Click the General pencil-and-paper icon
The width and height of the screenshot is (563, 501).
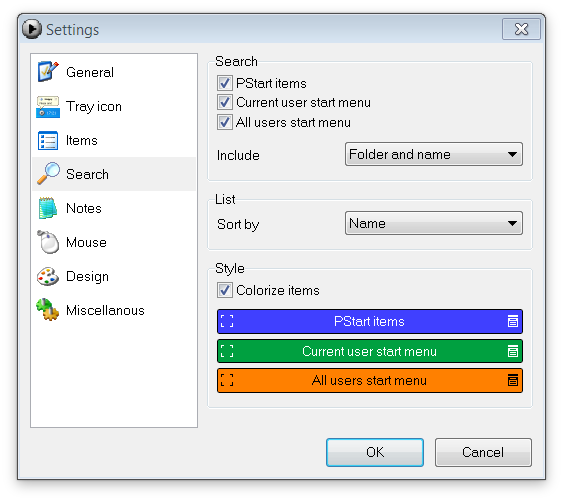click(48, 71)
